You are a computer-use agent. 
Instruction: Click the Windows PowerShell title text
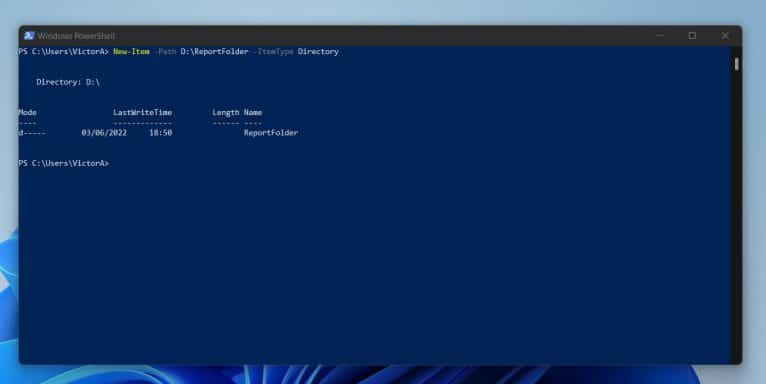tap(76, 36)
